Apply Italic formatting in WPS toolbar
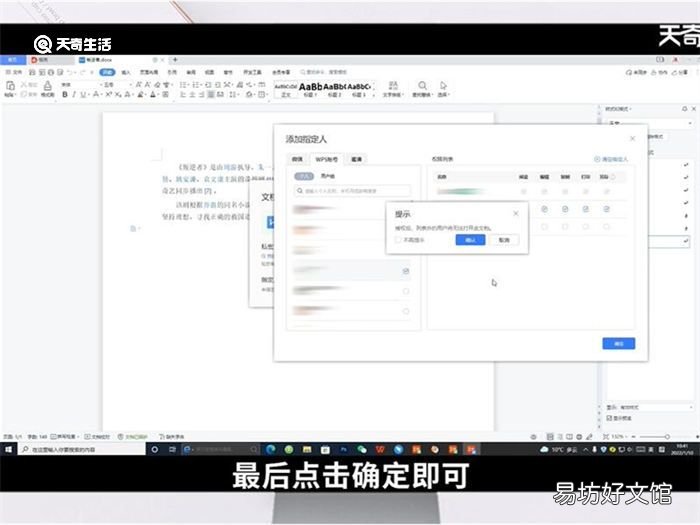The width and height of the screenshot is (700, 525). [74, 94]
